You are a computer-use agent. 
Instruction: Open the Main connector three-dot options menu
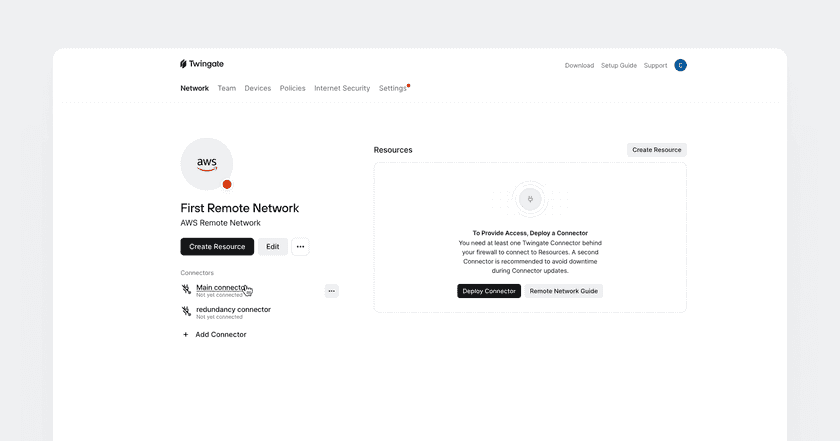331,291
